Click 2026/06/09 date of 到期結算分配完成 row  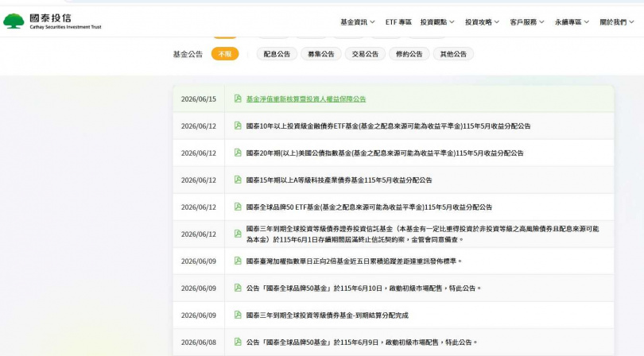coord(199,315)
